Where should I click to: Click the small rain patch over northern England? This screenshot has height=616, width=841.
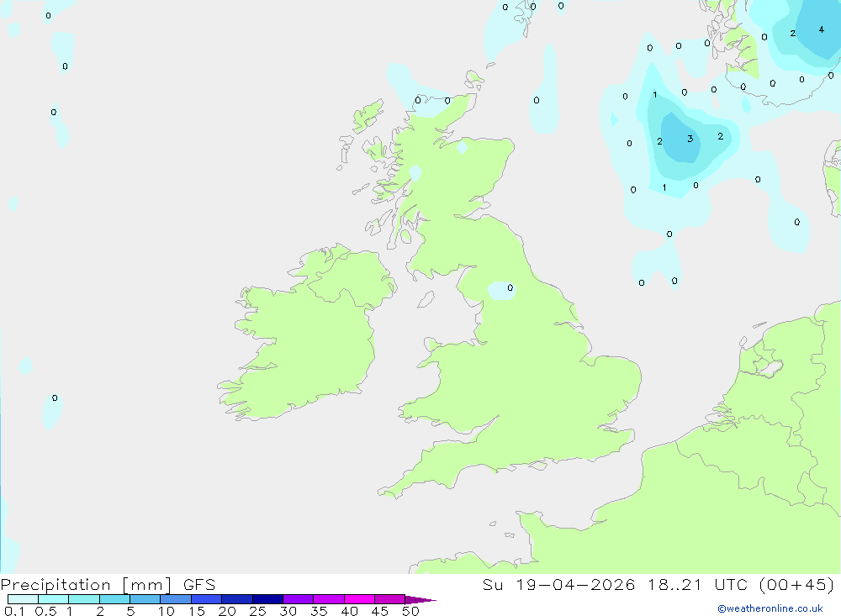coord(501,290)
